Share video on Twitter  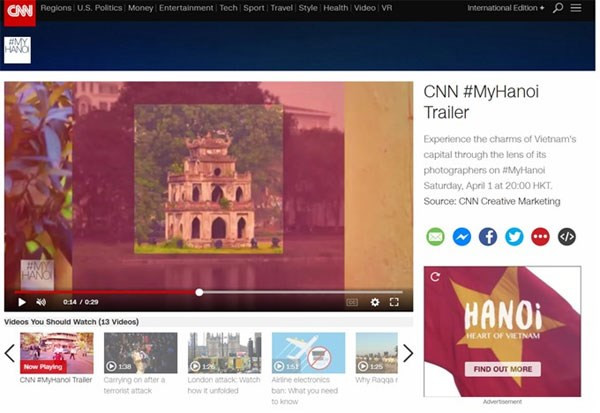click(x=514, y=237)
